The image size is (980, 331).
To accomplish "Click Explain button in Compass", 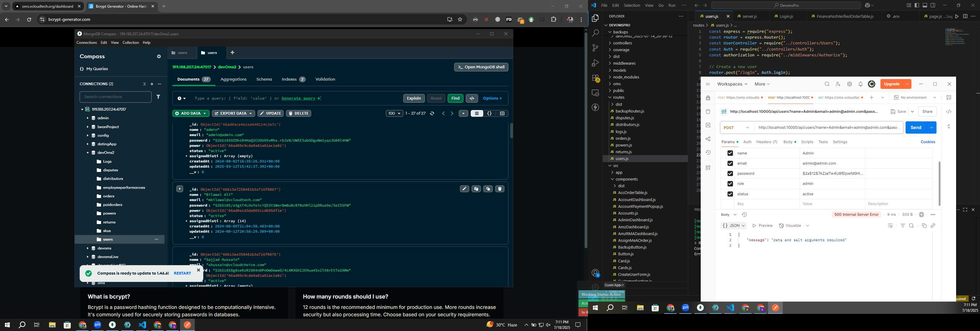I will pos(414,98).
